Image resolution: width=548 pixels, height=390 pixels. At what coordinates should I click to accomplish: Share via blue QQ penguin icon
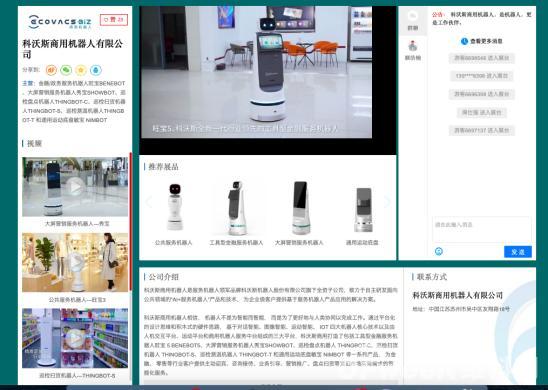point(96,70)
